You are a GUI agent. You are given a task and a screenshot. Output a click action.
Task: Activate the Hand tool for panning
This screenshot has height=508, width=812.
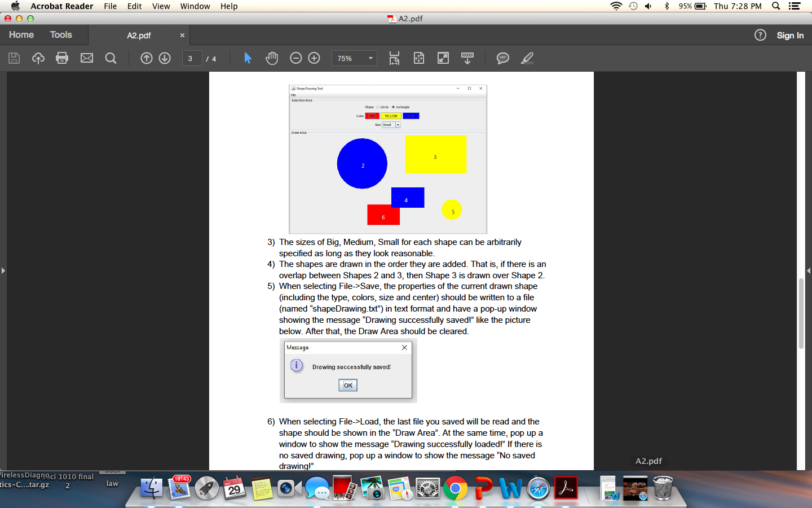coord(272,58)
